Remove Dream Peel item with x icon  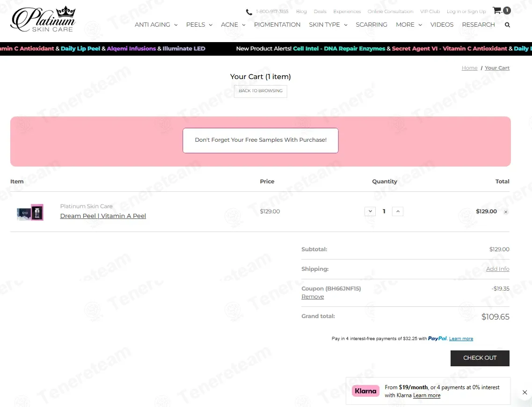[x=505, y=212]
